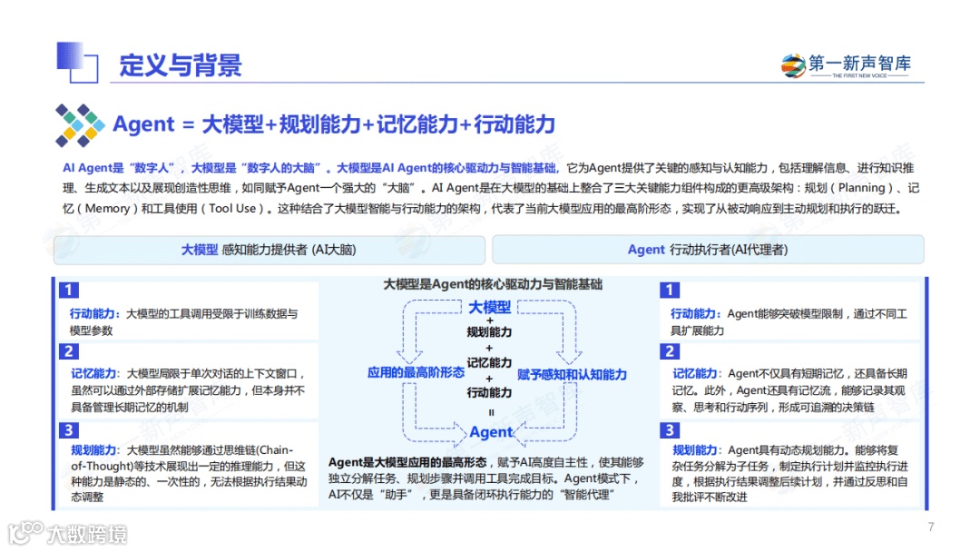
Task: Click the label 应用的最高阶形态
Action: pyautogui.click(x=416, y=372)
